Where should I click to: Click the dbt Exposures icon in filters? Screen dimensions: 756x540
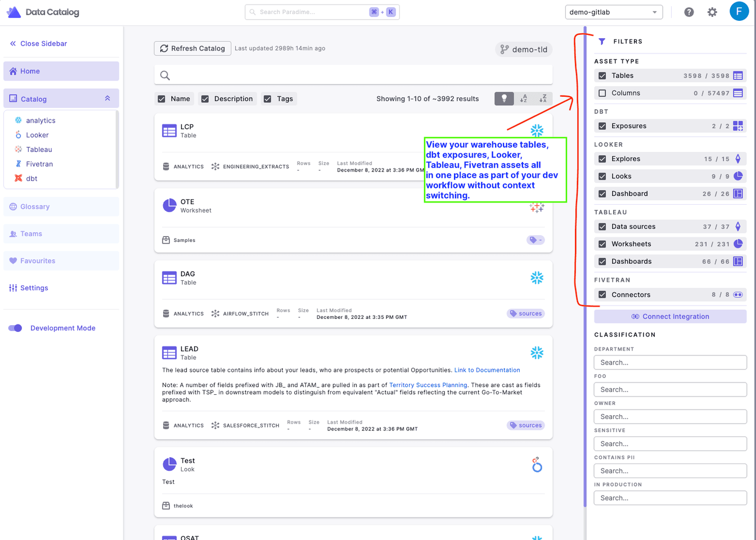[738, 126]
